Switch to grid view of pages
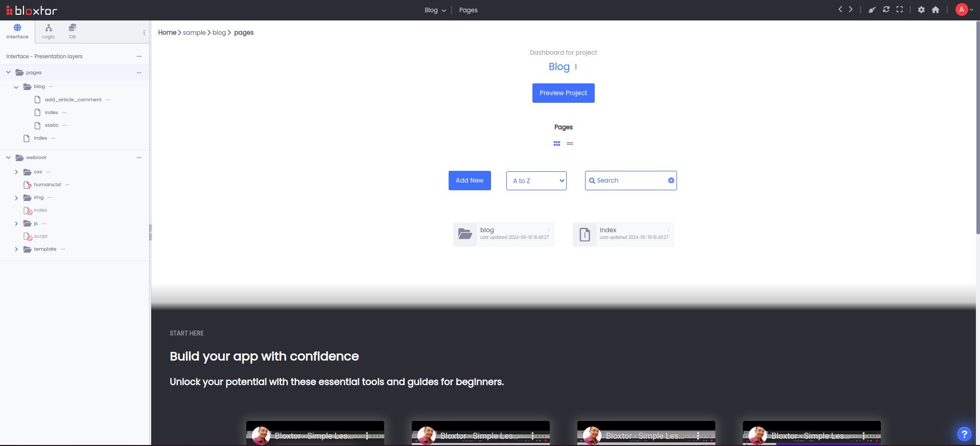The height and width of the screenshot is (446, 980). click(x=557, y=144)
